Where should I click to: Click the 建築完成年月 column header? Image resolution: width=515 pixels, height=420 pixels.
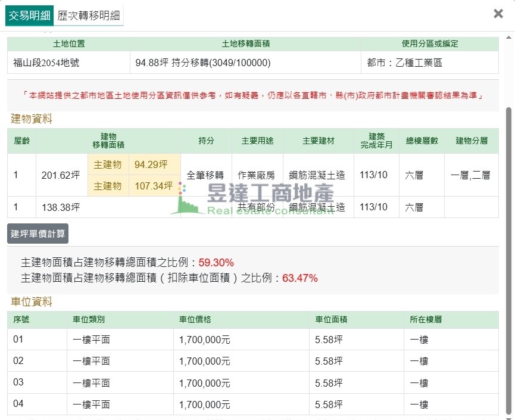376,141
